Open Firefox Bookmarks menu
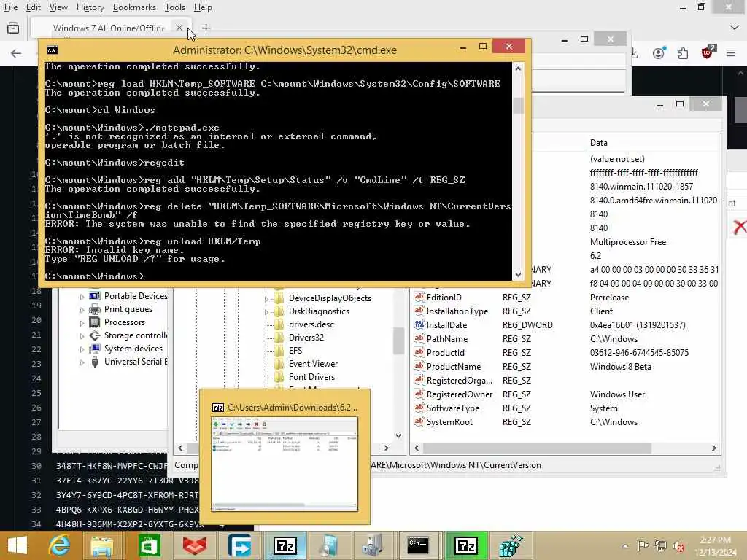Viewport: 747px width, 560px height. pyautogui.click(x=134, y=7)
